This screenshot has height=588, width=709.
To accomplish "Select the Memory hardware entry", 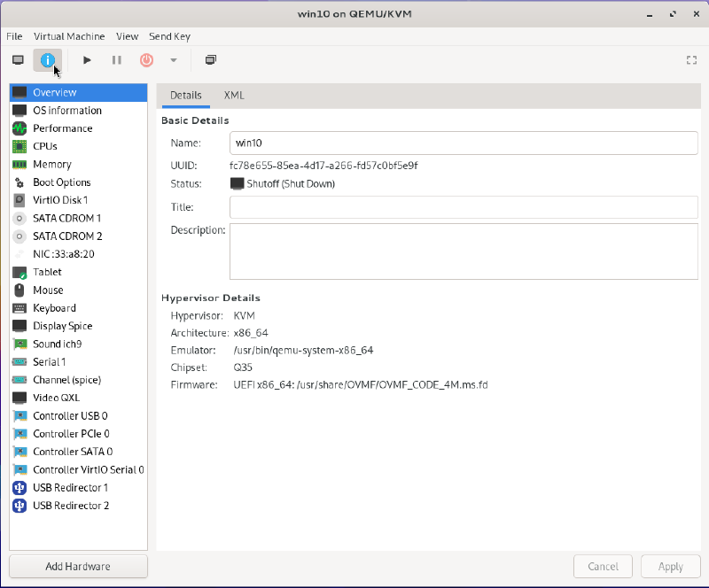I will click(x=78, y=165).
